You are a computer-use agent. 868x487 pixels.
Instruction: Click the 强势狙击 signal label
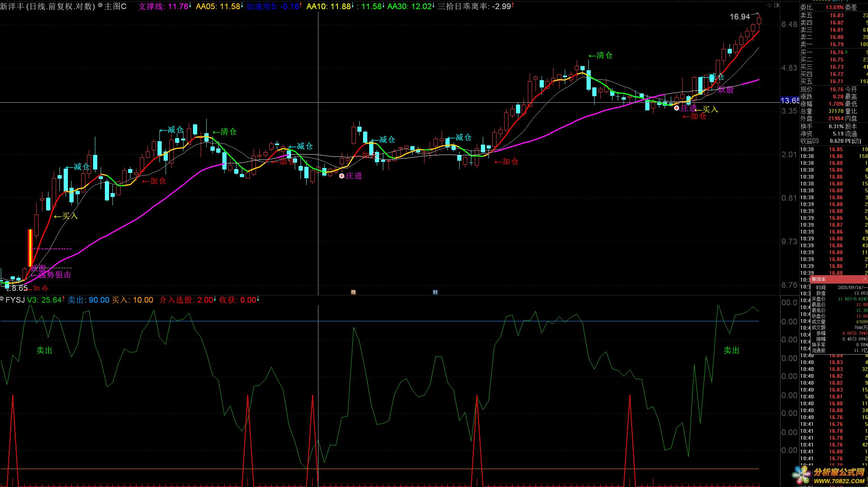(51, 275)
